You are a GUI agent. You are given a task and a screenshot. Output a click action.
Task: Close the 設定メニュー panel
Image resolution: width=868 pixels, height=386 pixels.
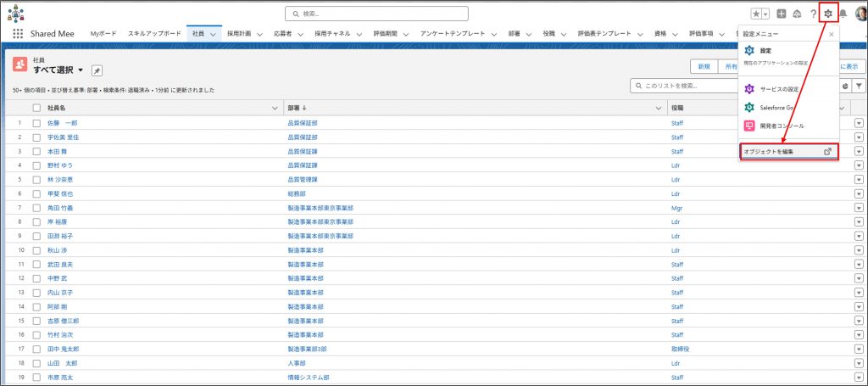tap(831, 34)
